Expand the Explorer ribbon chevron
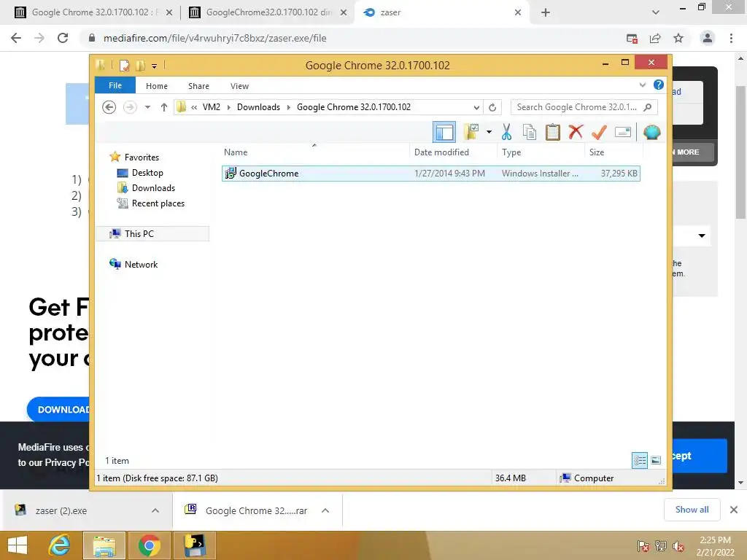This screenshot has width=747, height=560. click(642, 85)
